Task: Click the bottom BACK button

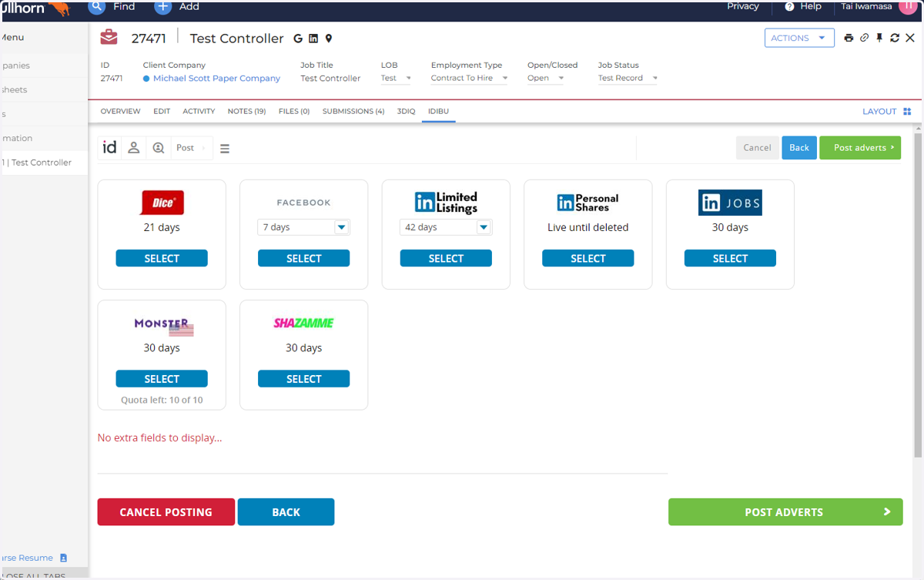Action: point(286,512)
